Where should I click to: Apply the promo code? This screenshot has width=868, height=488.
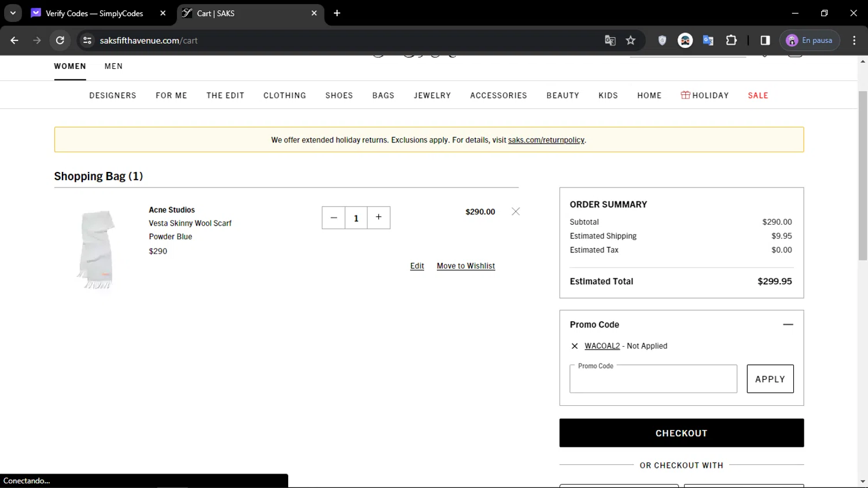[x=770, y=379]
